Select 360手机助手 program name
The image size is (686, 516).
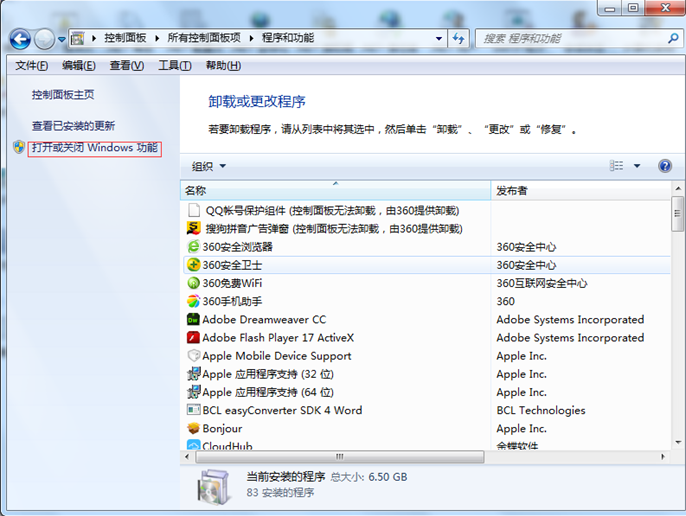tap(232, 302)
